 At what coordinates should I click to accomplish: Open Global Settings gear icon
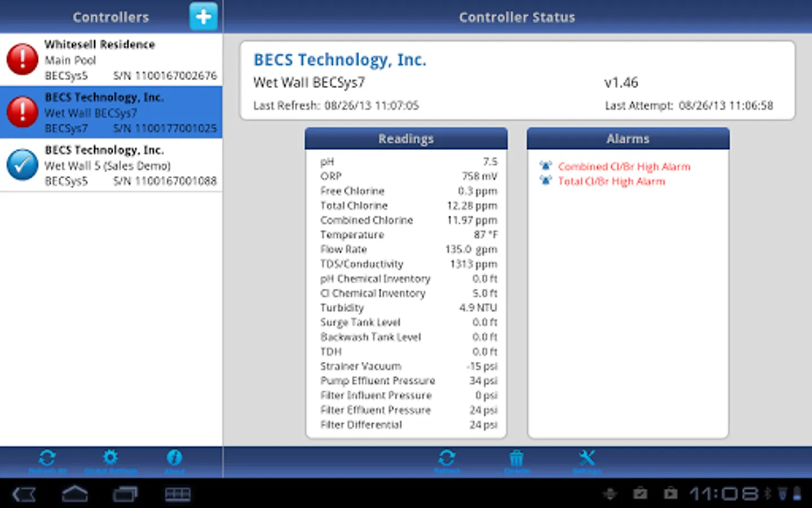click(111, 462)
